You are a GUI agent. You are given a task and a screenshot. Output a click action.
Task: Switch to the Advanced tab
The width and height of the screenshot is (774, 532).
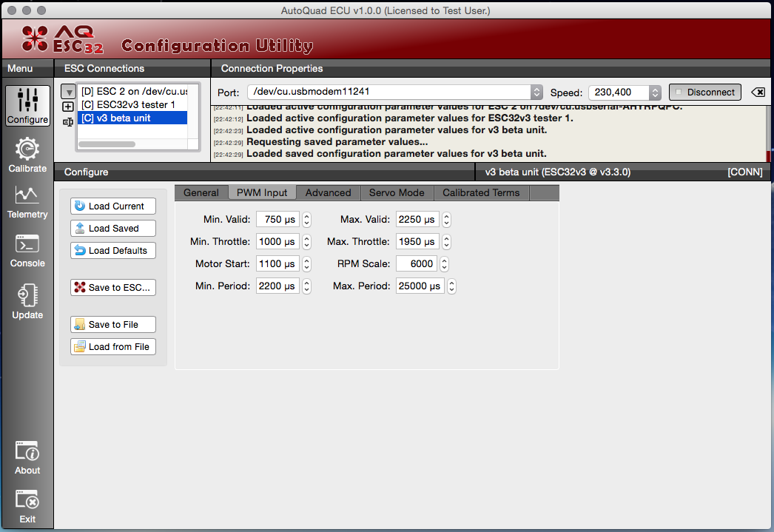[x=329, y=193]
